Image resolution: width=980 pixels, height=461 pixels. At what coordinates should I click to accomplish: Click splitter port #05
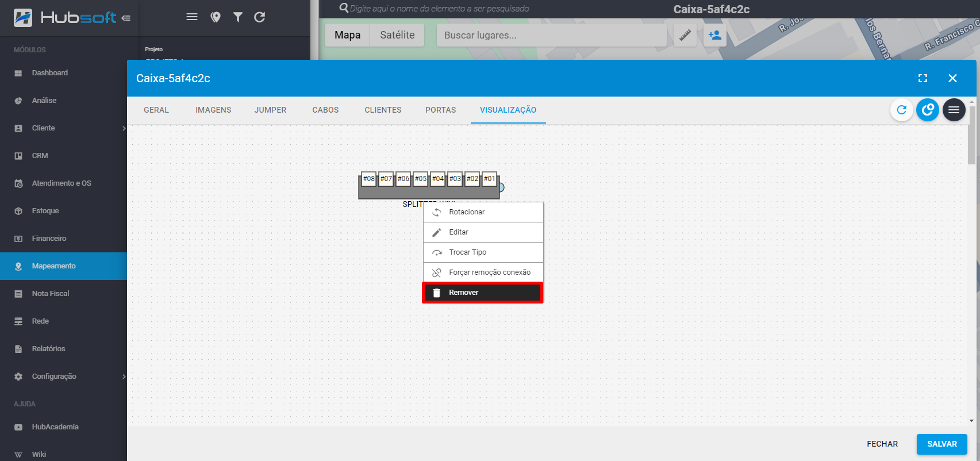[421, 179]
